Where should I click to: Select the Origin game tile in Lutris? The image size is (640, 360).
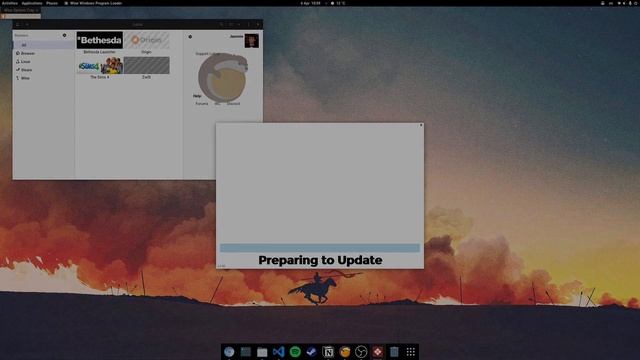(147, 40)
